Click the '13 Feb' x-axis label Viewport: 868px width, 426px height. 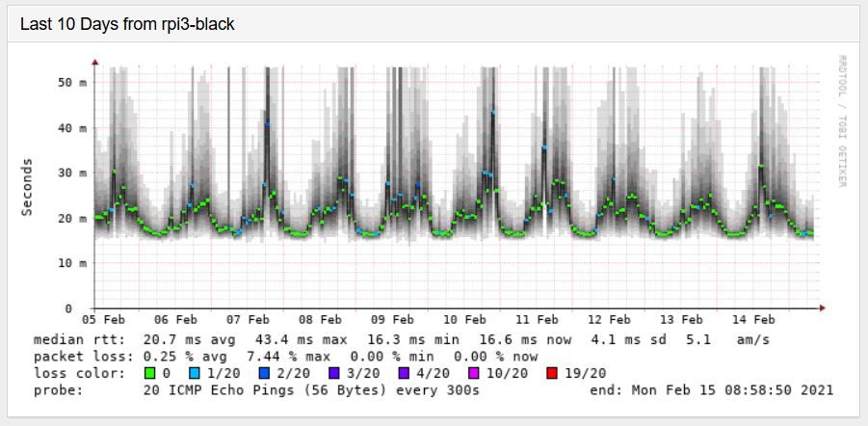tap(681, 320)
